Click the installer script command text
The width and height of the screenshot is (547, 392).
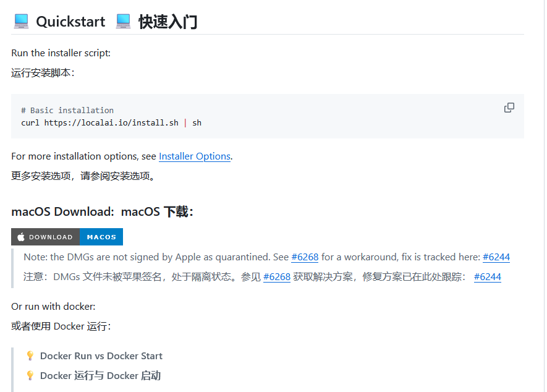click(111, 122)
